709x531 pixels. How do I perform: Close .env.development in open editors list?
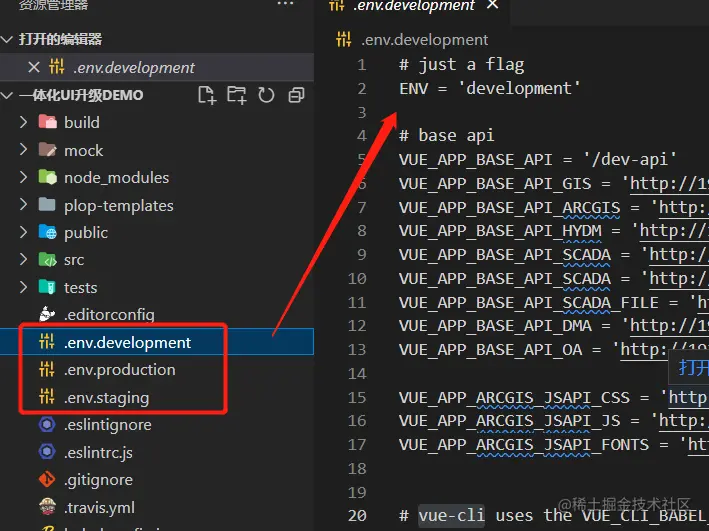pyautogui.click(x=33, y=67)
